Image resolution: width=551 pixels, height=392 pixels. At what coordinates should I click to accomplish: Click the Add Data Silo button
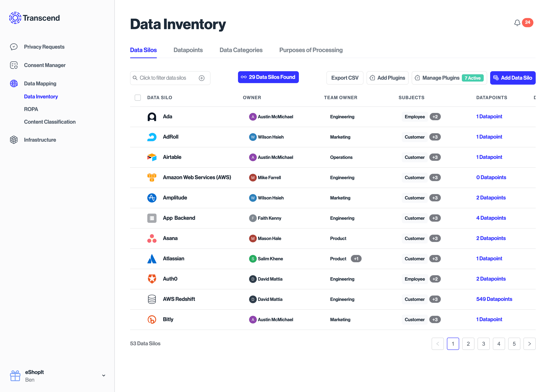coord(513,78)
